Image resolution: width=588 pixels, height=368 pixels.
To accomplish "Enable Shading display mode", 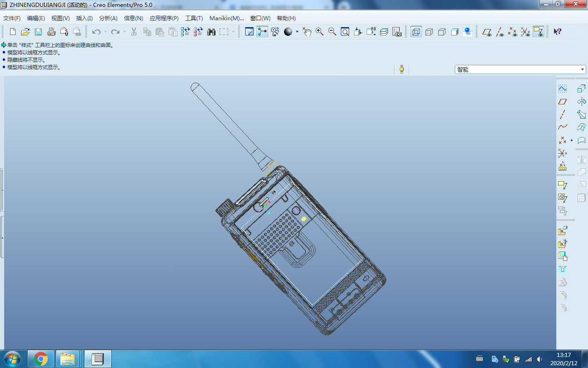I will pyautogui.click(x=455, y=32).
